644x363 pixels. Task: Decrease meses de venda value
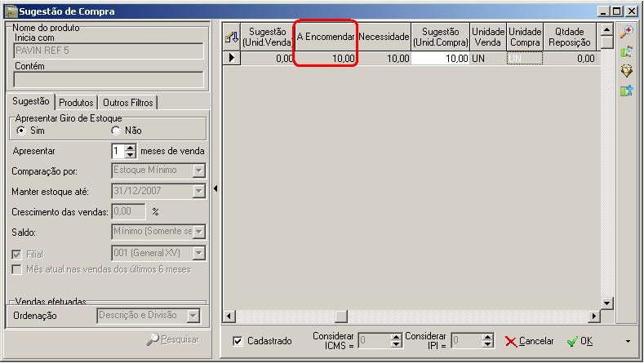[131, 154]
